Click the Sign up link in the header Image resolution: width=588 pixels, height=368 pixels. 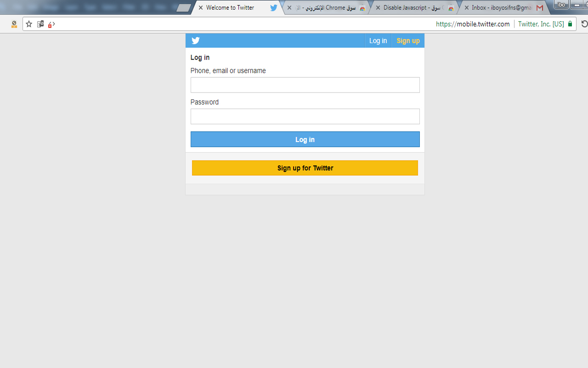(408, 40)
